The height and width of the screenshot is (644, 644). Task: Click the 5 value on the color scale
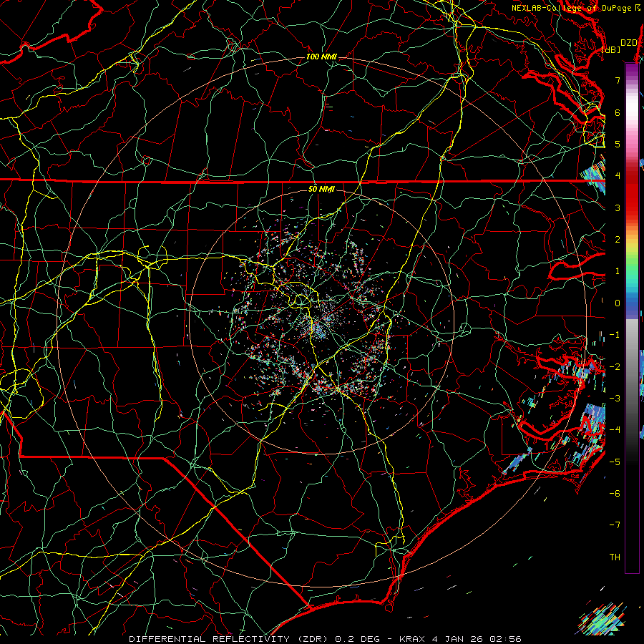[618, 144]
